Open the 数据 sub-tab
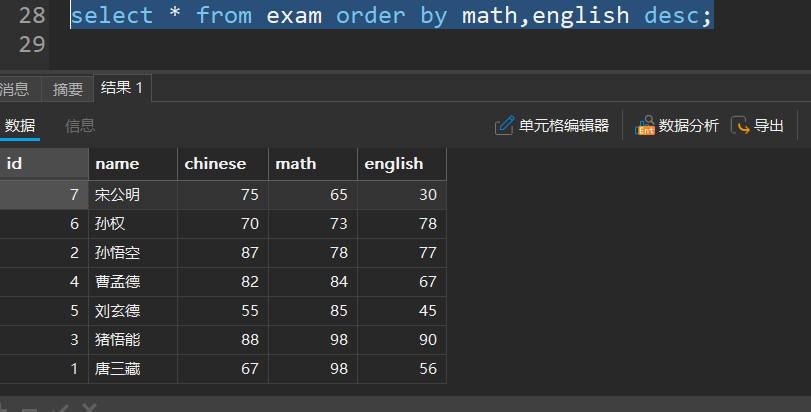 (x=20, y=126)
